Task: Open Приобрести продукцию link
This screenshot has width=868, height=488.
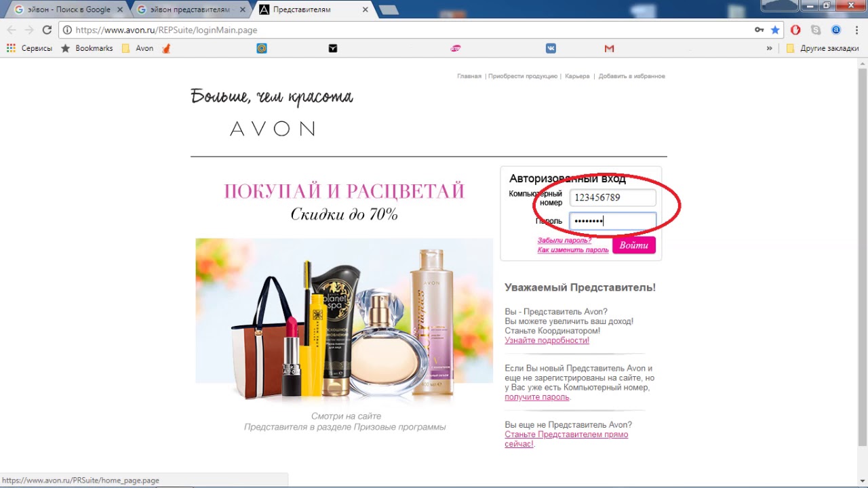Action: (523, 76)
